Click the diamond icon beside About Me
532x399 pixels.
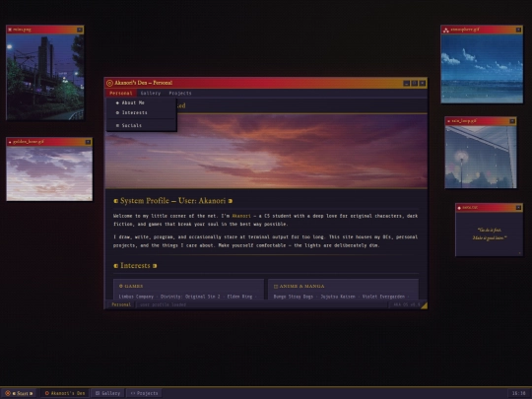117,102
